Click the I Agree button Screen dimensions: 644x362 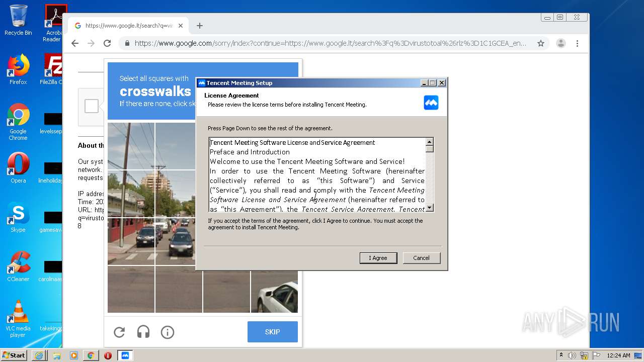coord(378,258)
